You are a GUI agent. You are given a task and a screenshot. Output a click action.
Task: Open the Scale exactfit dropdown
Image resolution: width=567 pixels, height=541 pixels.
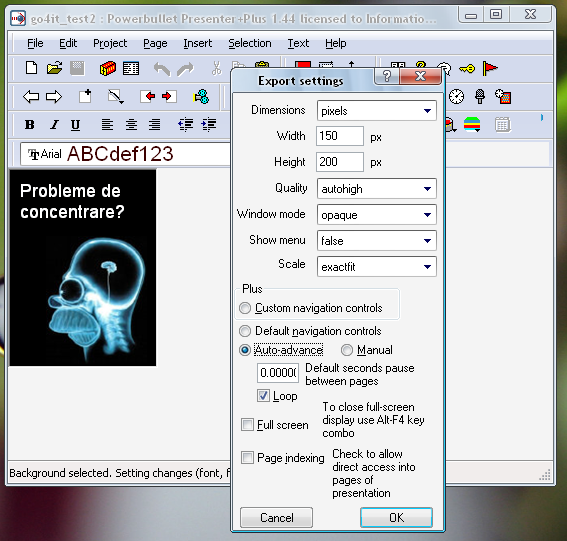coord(377,267)
